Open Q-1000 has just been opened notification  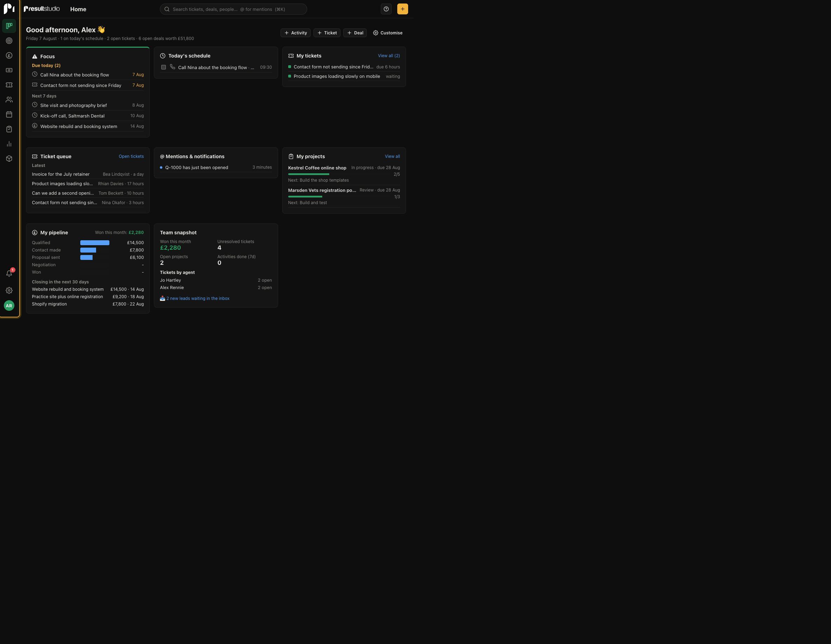point(216,167)
